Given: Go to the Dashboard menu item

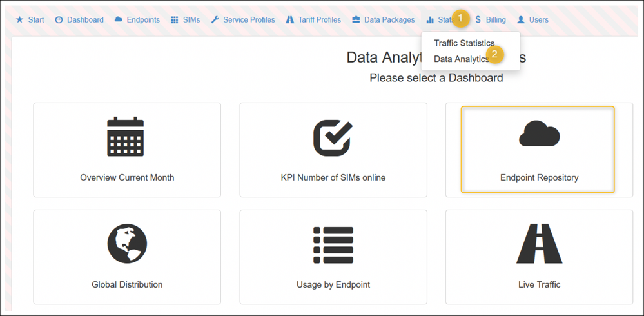Looking at the screenshot, I should point(79,20).
